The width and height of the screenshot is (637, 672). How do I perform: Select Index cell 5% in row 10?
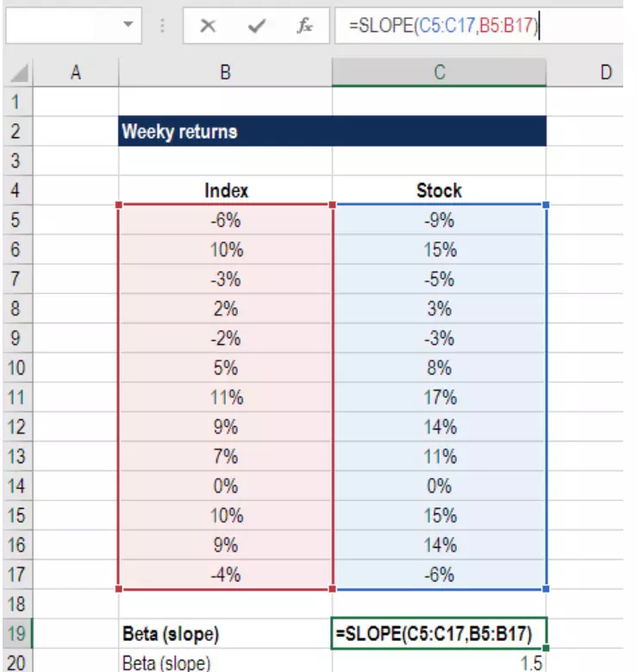click(225, 367)
